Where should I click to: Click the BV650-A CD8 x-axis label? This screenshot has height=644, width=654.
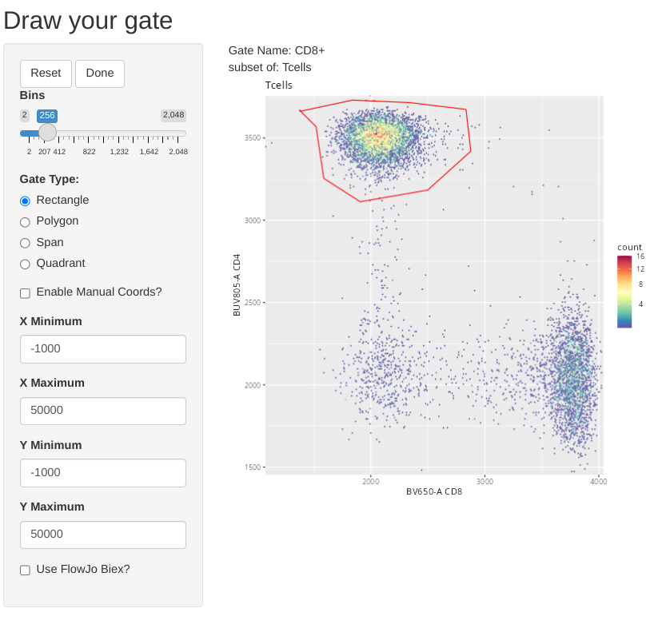click(434, 491)
